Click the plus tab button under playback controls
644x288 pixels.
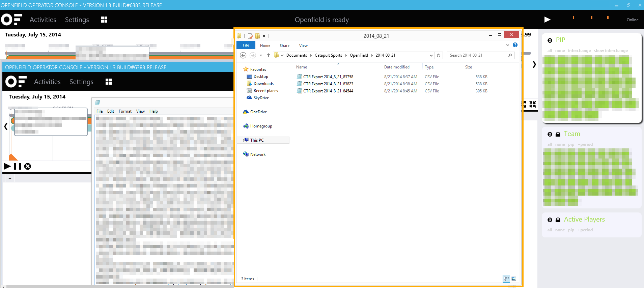coord(10,178)
